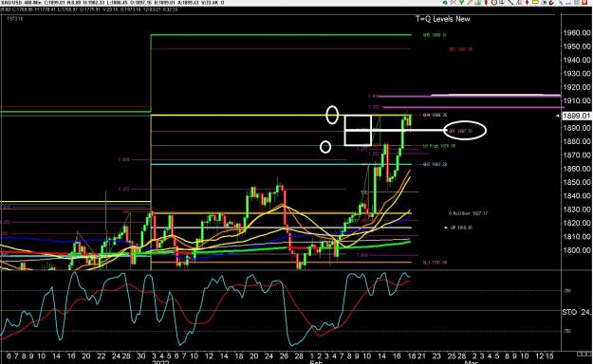Click the 1810.00 price axis label

pos(577,237)
